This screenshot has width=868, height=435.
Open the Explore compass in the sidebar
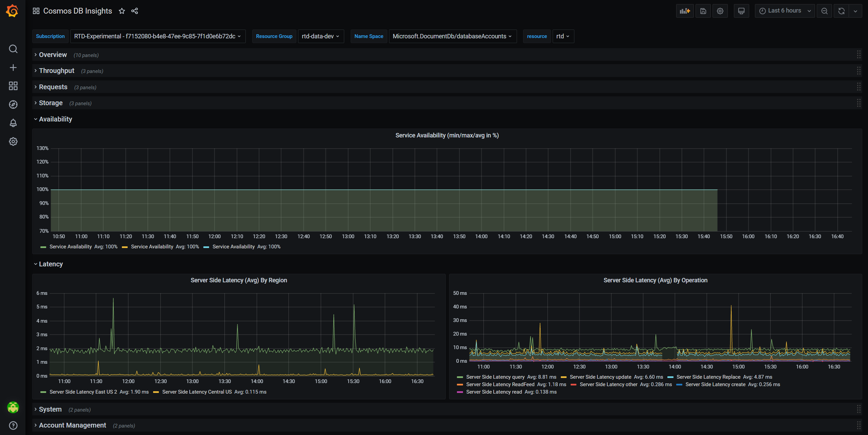coord(13,105)
